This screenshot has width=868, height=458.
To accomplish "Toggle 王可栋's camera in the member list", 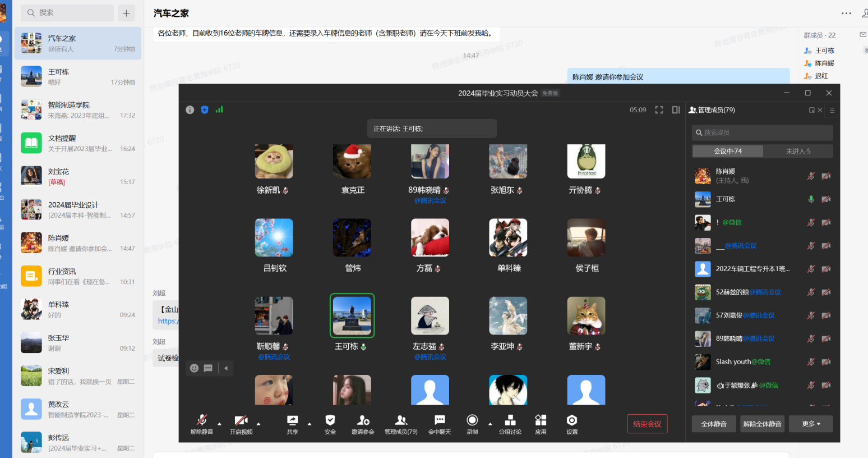I will (826, 199).
